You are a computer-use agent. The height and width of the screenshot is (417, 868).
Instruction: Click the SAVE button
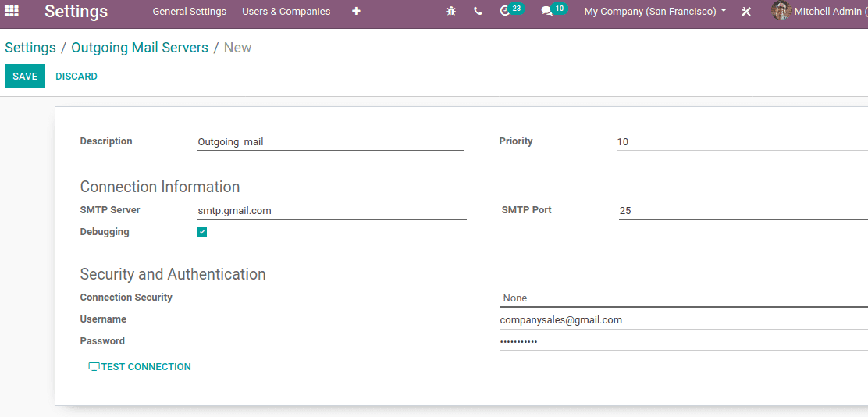[25, 77]
